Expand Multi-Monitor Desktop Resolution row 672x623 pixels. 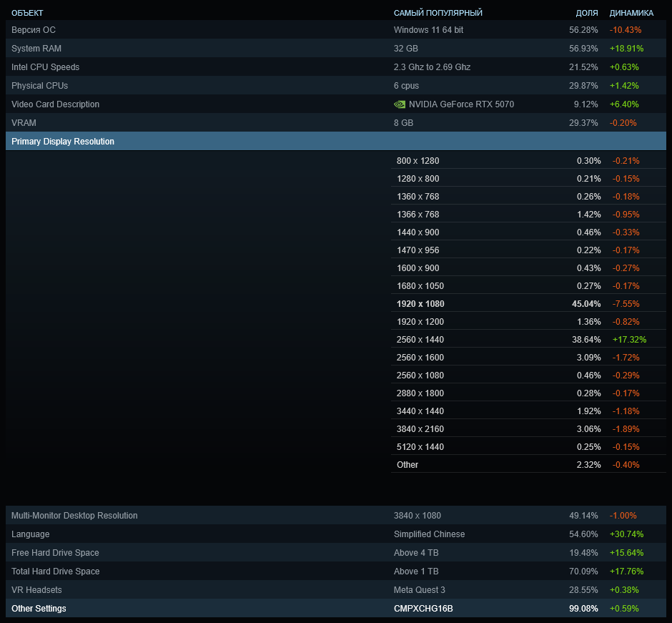click(336, 516)
